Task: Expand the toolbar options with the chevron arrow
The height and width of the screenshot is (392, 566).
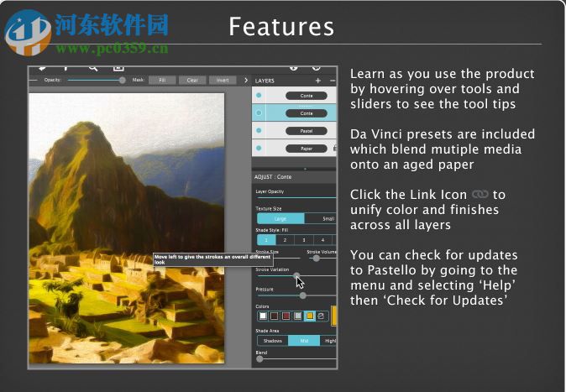Action: point(246,80)
